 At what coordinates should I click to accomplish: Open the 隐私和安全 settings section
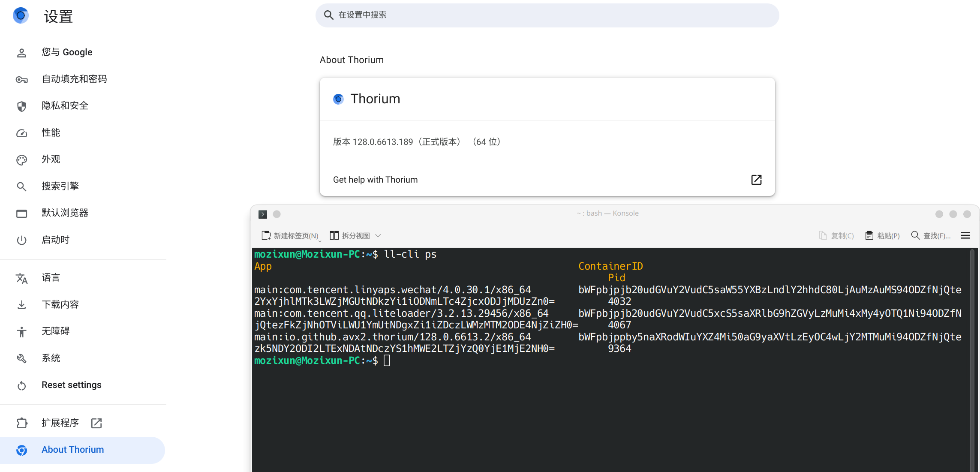[65, 106]
